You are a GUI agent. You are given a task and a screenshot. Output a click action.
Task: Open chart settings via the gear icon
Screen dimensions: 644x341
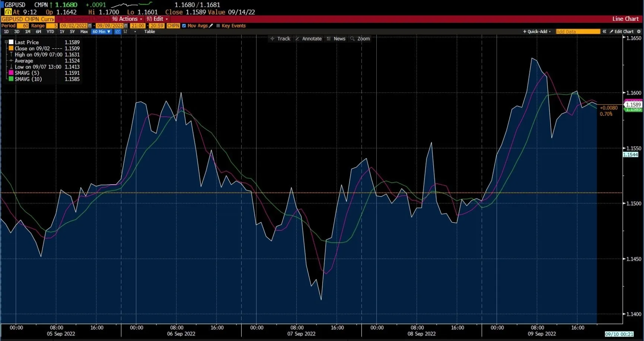[x=639, y=32]
